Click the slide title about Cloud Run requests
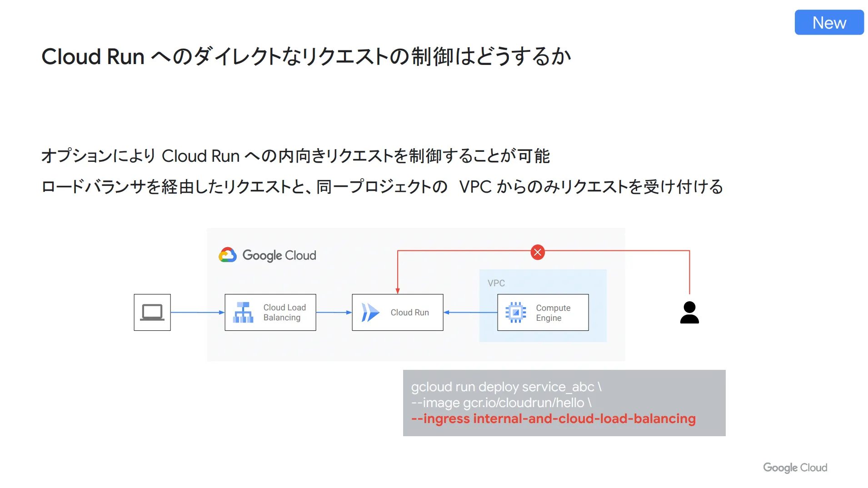This screenshot has height=488, width=868. coord(306,57)
